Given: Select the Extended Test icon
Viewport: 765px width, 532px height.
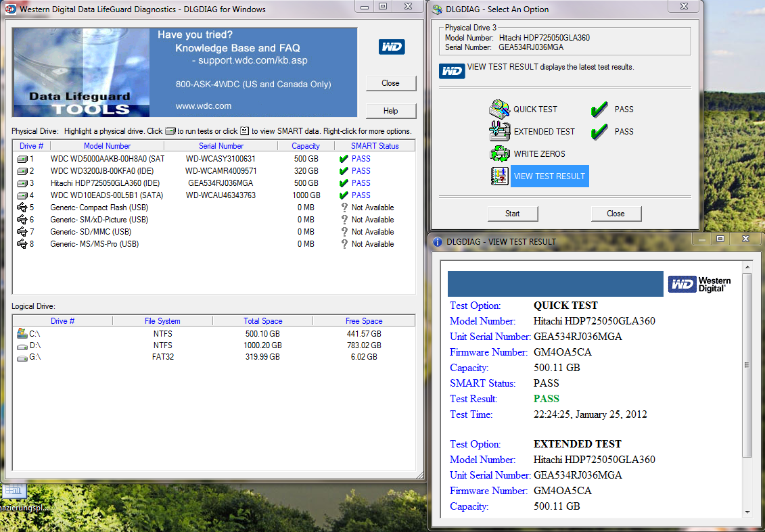Looking at the screenshot, I should point(499,131).
